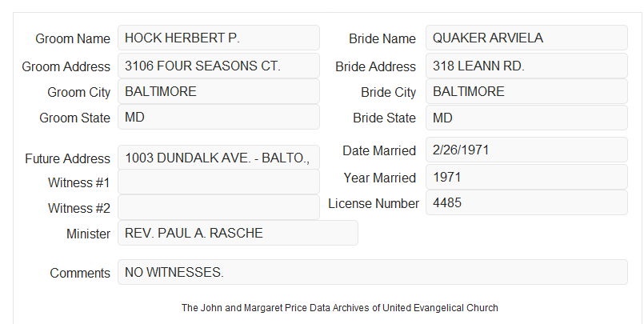
Task: Click the Groom Name field
Action: point(218,38)
